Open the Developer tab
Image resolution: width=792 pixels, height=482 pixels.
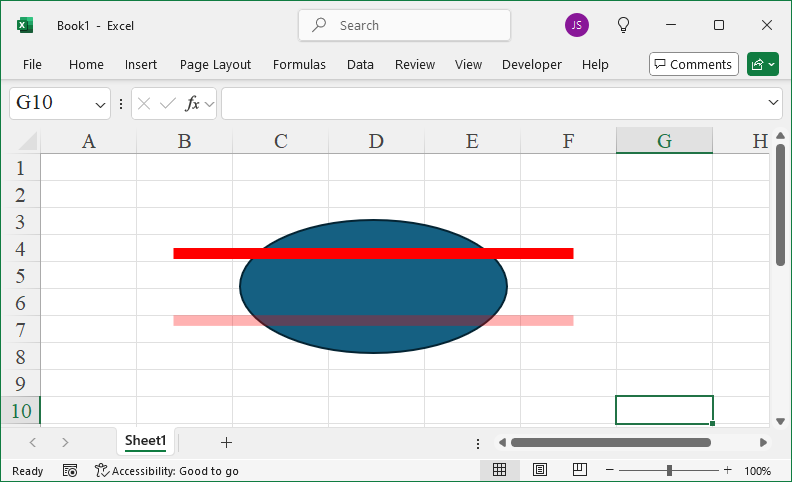532,65
